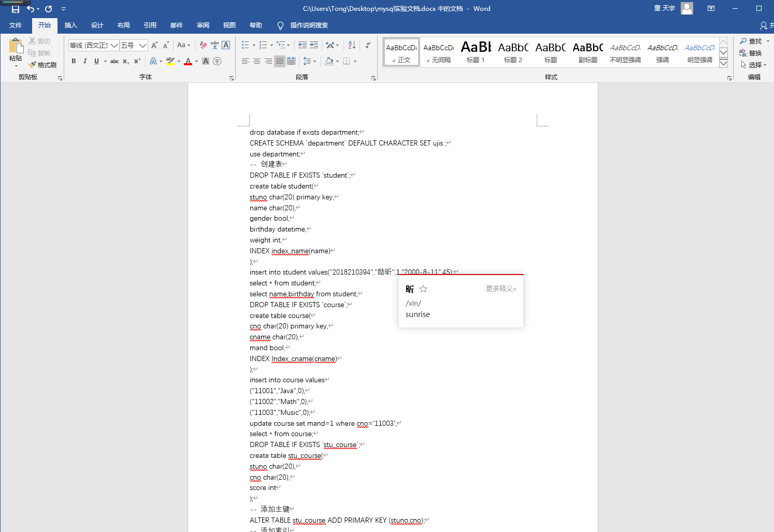Redo the last action

point(49,9)
